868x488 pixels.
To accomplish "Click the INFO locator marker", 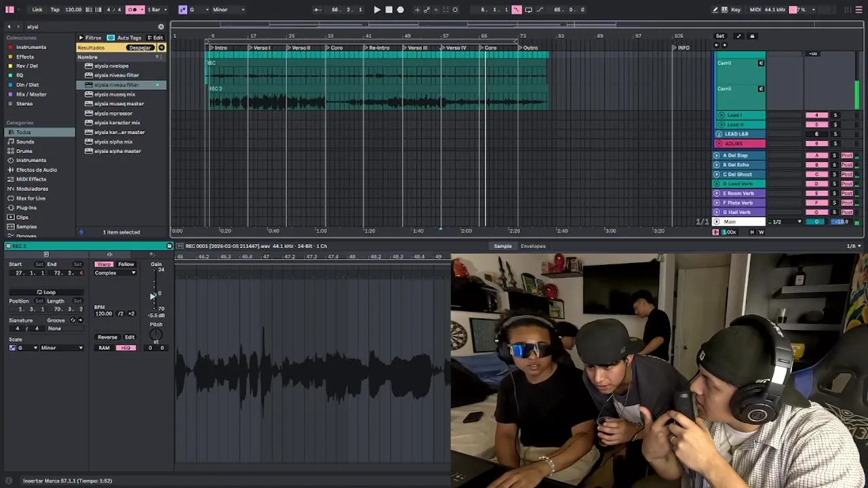I will click(682, 47).
